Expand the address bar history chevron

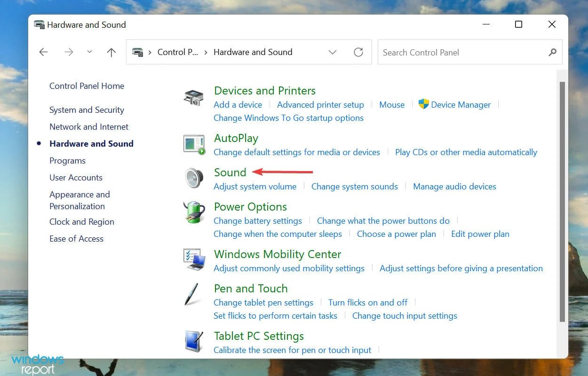pyautogui.click(x=333, y=52)
